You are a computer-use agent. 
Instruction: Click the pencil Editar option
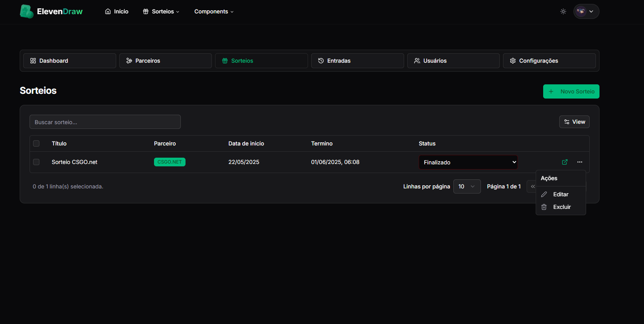(x=560, y=194)
